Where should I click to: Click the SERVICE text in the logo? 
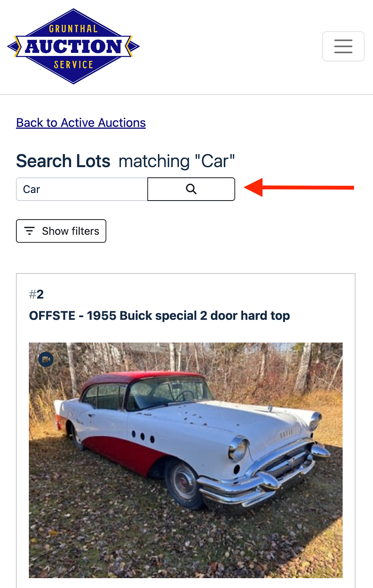(73, 65)
